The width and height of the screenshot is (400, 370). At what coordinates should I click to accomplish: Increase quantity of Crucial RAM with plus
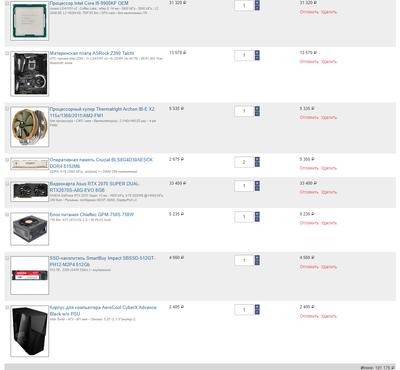257,159
